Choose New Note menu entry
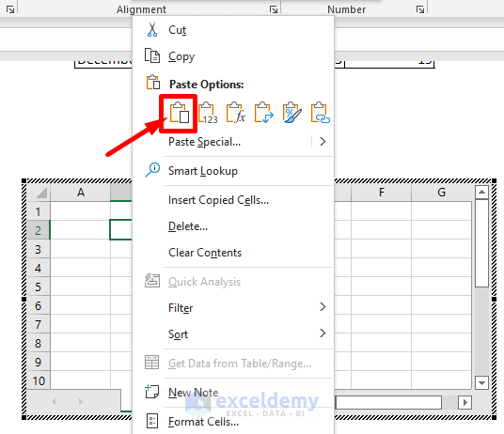The image size is (504, 434). click(x=233, y=393)
